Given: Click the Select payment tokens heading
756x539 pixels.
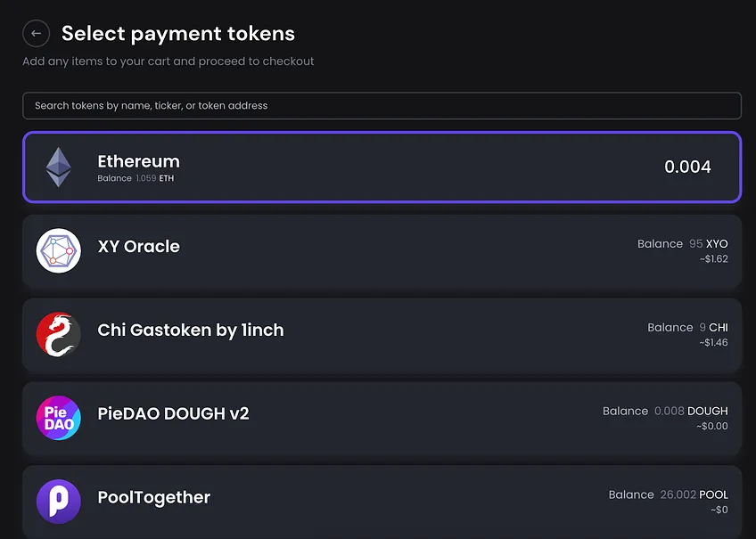Looking at the screenshot, I should click(178, 34).
